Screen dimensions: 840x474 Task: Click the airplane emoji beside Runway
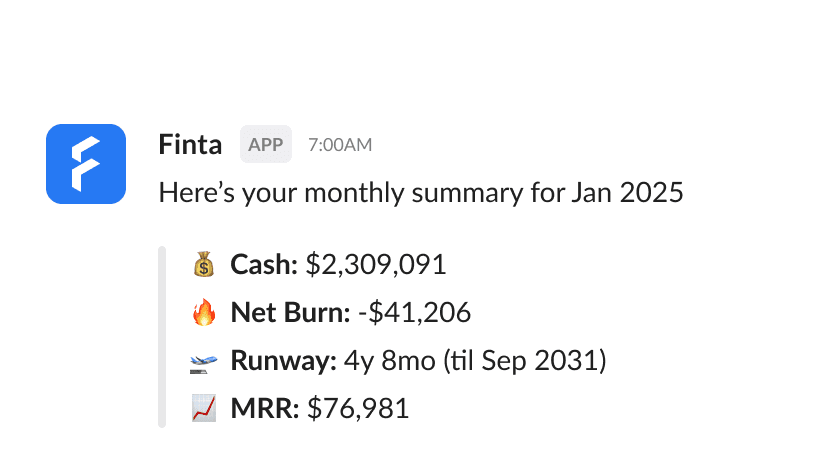tap(204, 363)
